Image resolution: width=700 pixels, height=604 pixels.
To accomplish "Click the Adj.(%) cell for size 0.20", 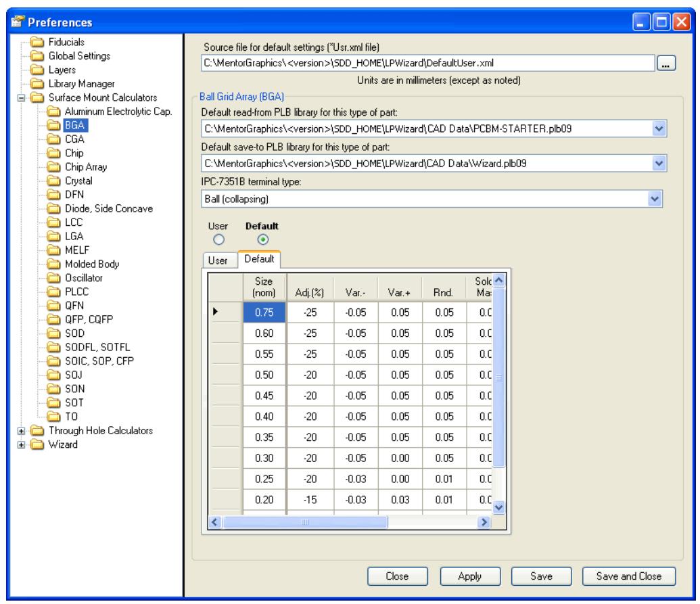I will point(310,500).
